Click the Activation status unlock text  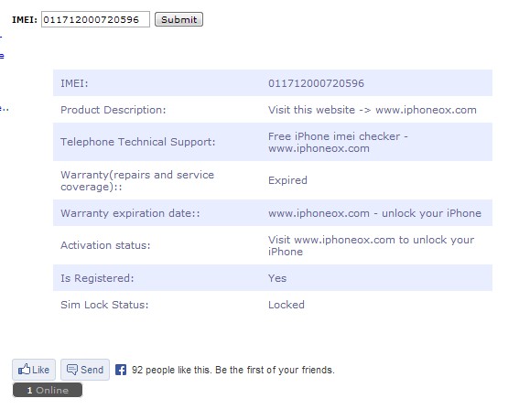371,245
